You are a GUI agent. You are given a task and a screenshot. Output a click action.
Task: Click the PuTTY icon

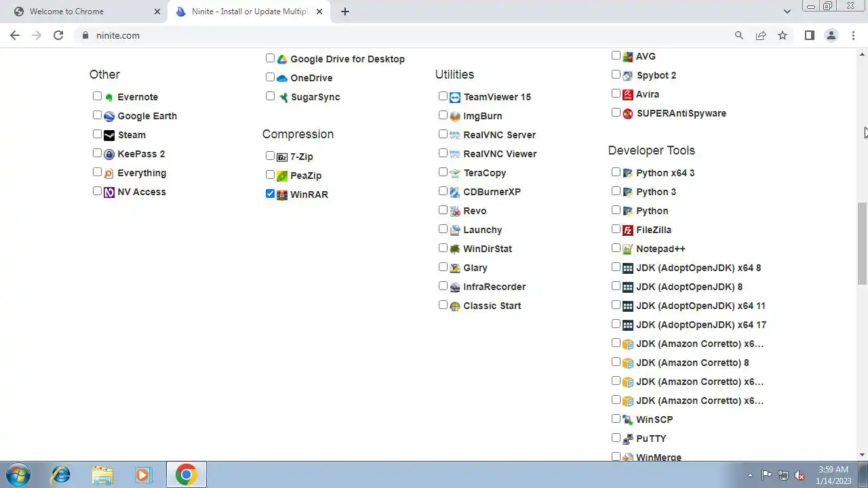(x=628, y=439)
